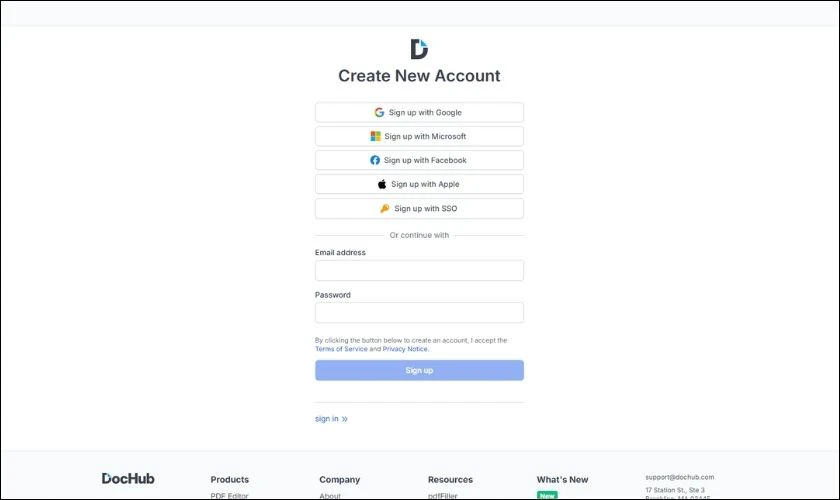The width and height of the screenshot is (840, 500).
Task: Click the SSO key icon
Action: [385, 208]
